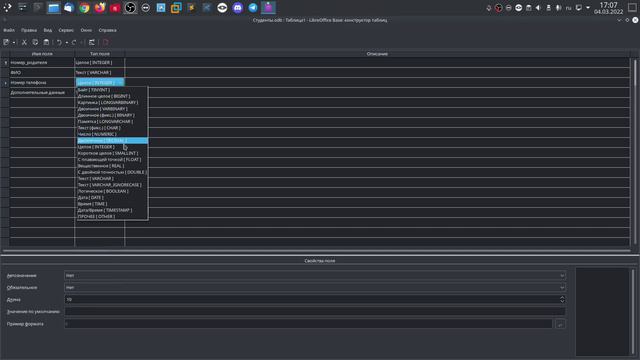The height and width of the screenshot is (360, 640).
Task: Open Firefox from the taskbar
Action: click(100, 7)
